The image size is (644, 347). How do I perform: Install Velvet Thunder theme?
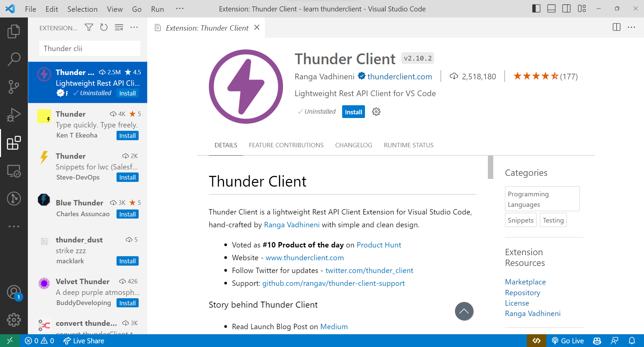128,303
